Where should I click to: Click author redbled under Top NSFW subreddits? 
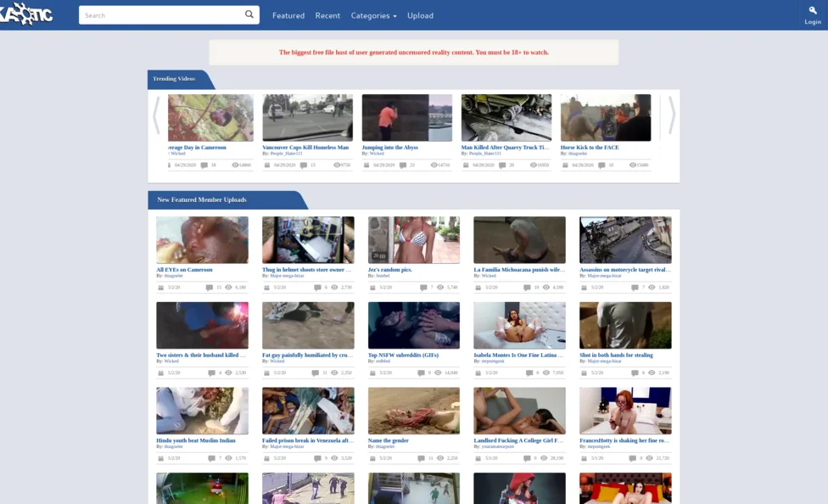click(x=383, y=361)
